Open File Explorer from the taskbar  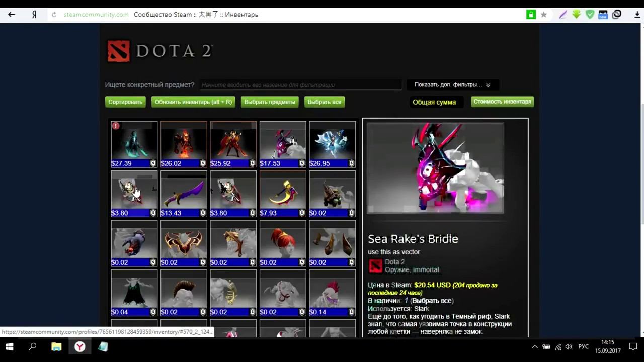pos(56,347)
